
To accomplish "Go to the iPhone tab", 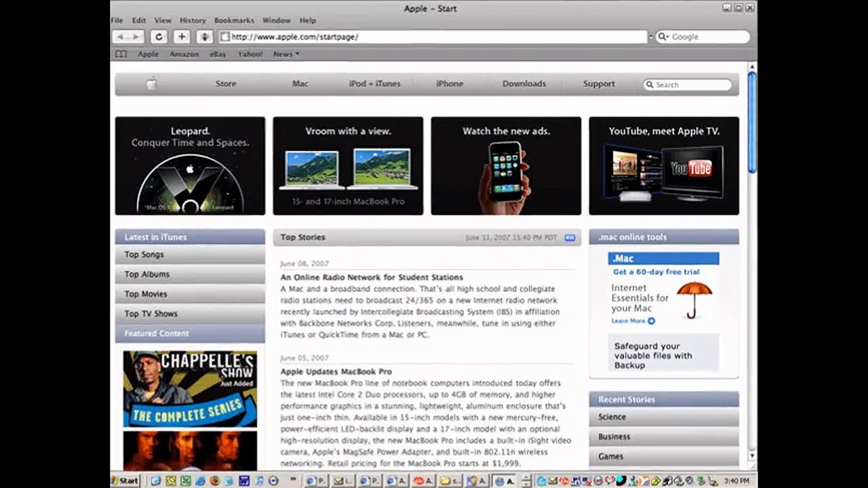I will 450,84.
